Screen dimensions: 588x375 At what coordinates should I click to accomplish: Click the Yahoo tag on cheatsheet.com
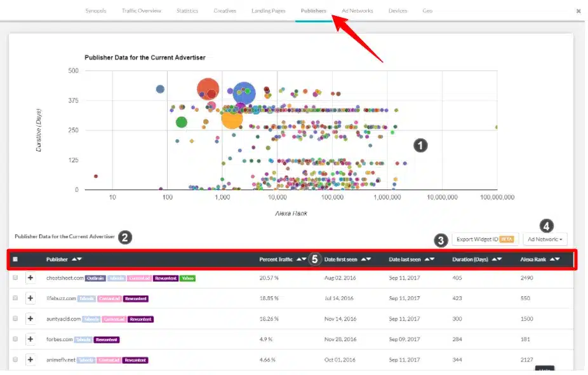coord(187,278)
